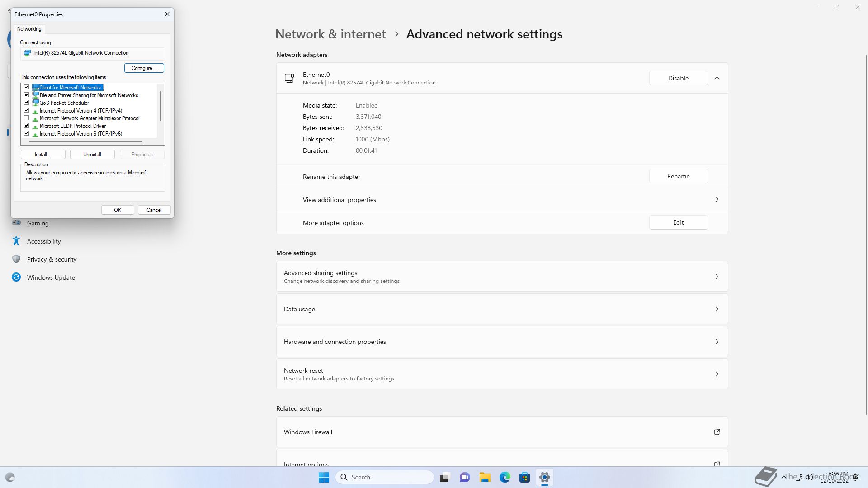Click OK in Ethernet0 Properties
868x488 pixels.
coord(118,210)
